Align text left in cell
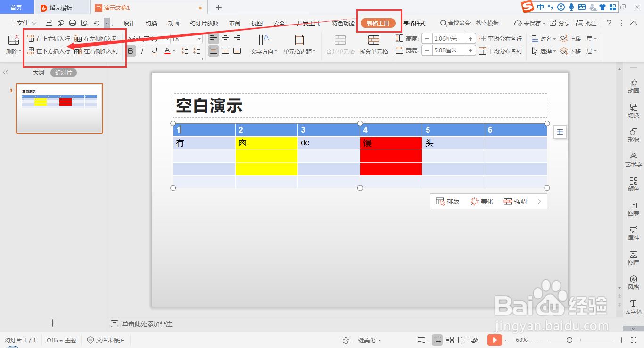Viewport: 644px width, 348px height. 214,39
